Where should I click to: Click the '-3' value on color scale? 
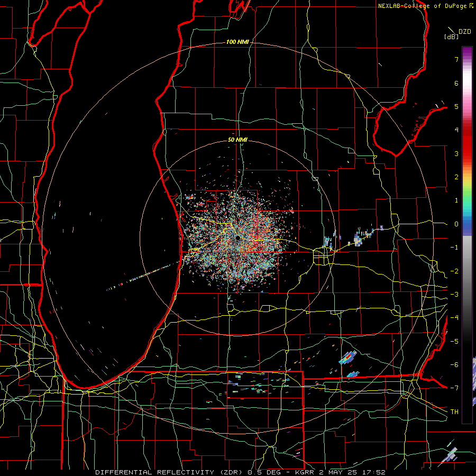(454, 295)
